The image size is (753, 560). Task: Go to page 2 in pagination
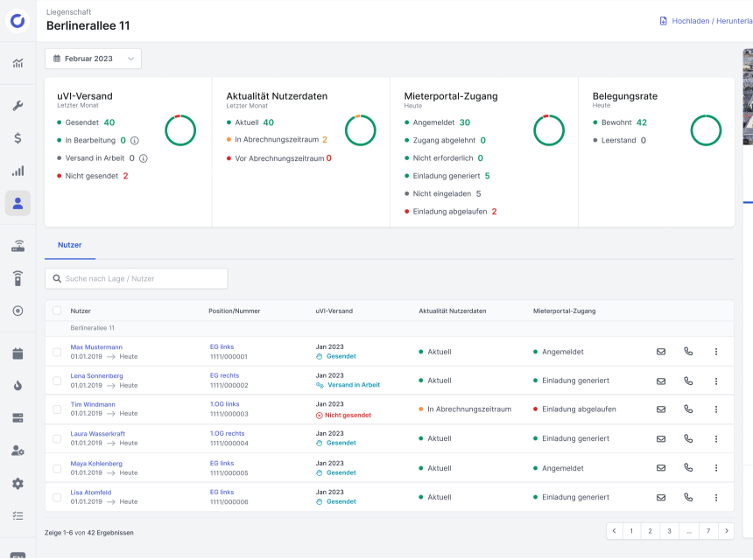(650, 531)
